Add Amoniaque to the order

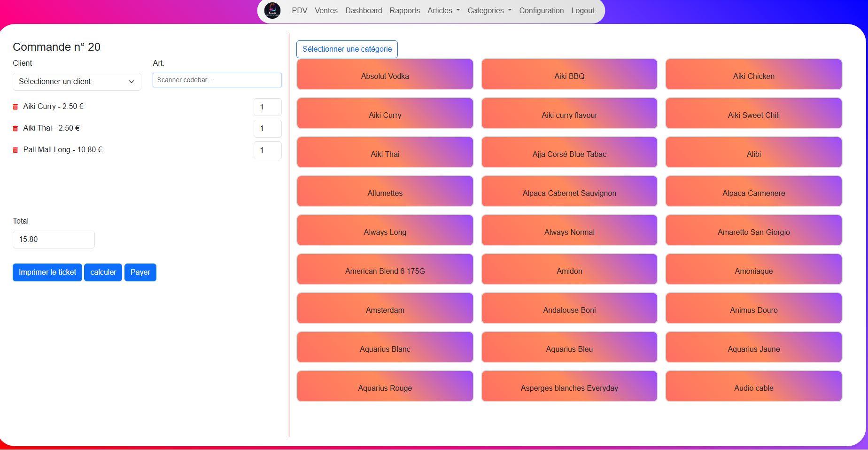click(x=753, y=269)
